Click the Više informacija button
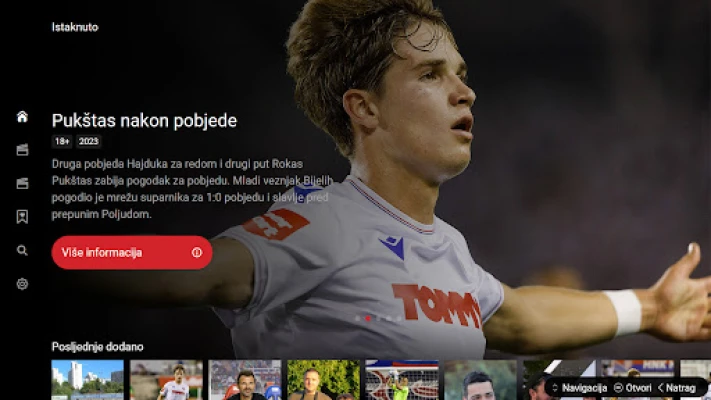 pyautogui.click(x=132, y=253)
